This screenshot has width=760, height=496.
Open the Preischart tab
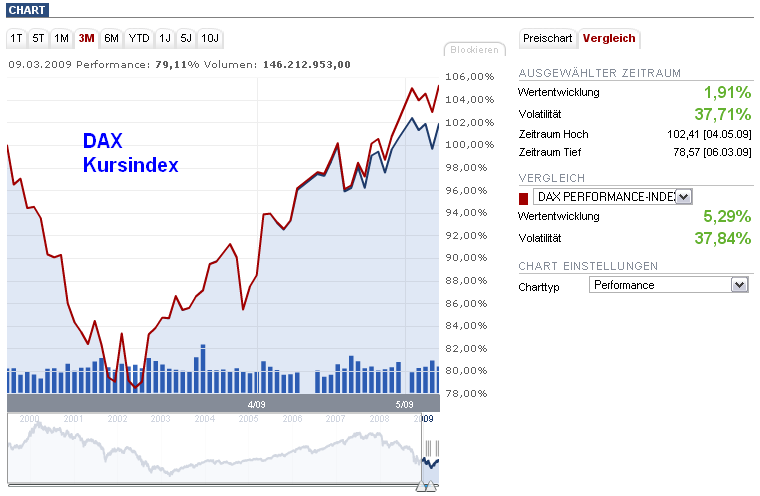point(548,38)
